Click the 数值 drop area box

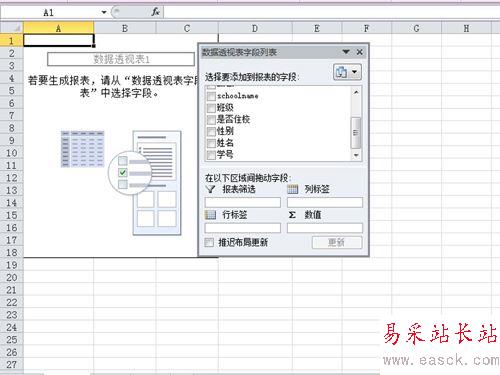click(x=325, y=228)
